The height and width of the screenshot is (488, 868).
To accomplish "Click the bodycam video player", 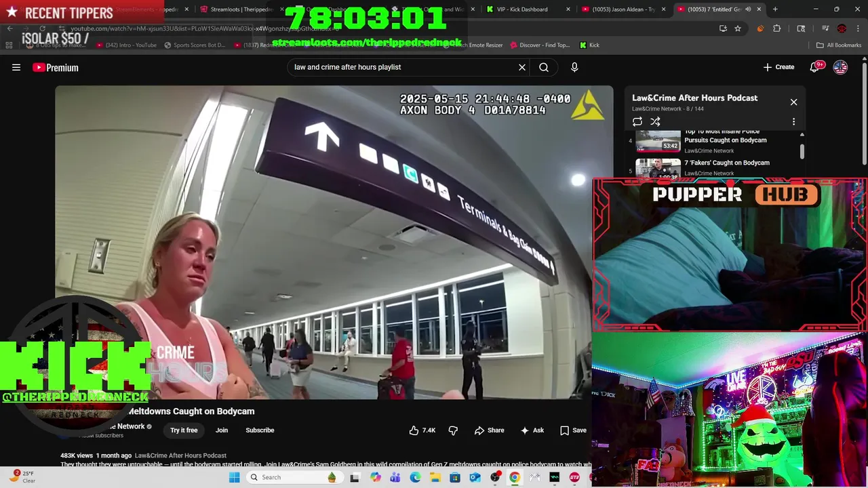I will tap(334, 242).
